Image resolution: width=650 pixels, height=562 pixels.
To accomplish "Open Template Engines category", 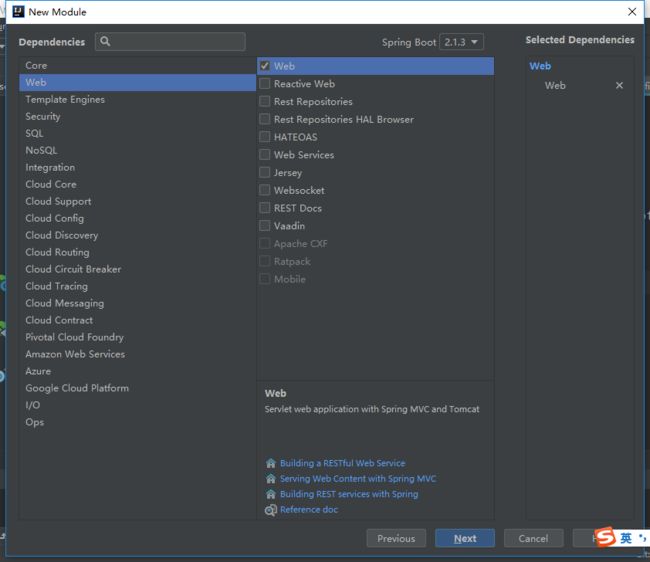I will 137,99.
